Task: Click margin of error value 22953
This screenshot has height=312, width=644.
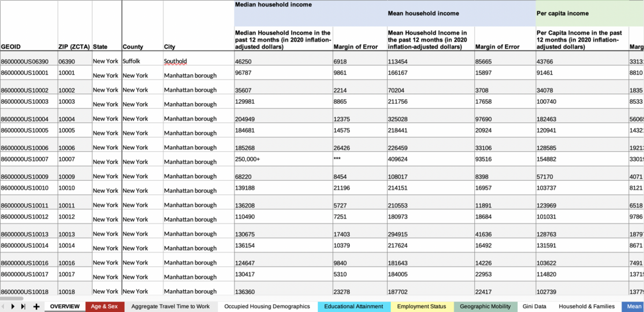Action: [x=505, y=274]
